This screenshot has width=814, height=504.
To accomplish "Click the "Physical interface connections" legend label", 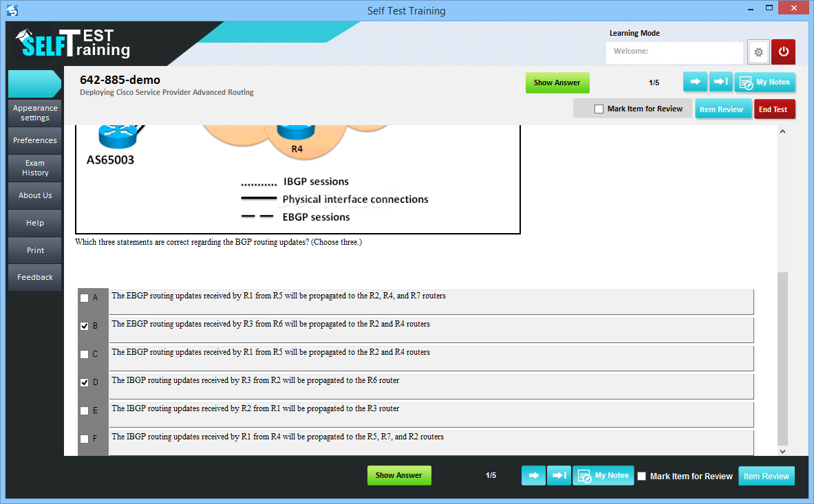I will (356, 199).
